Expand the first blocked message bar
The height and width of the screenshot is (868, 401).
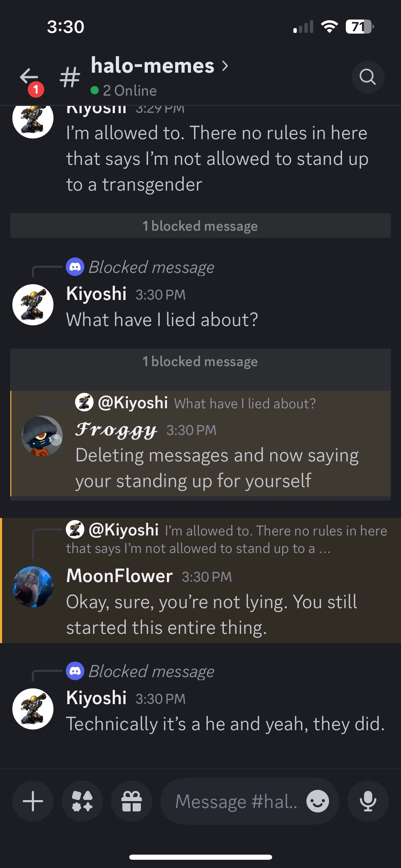(200, 226)
